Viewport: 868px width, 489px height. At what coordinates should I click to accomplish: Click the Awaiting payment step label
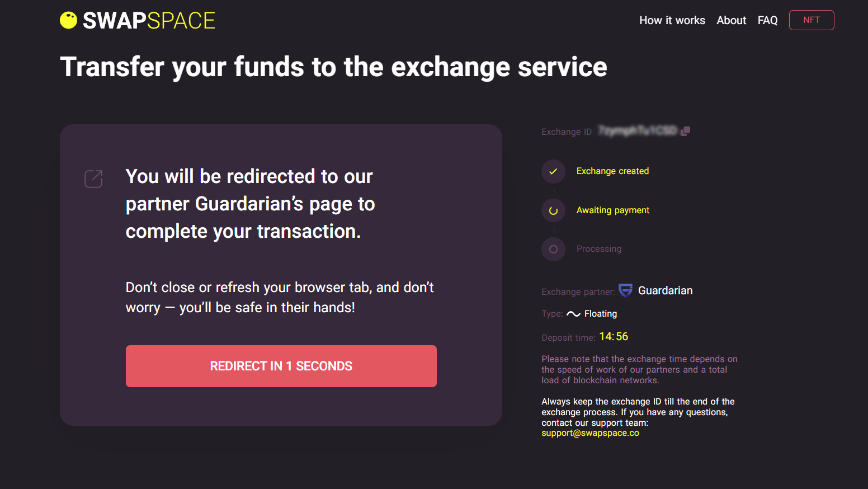(613, 210)
